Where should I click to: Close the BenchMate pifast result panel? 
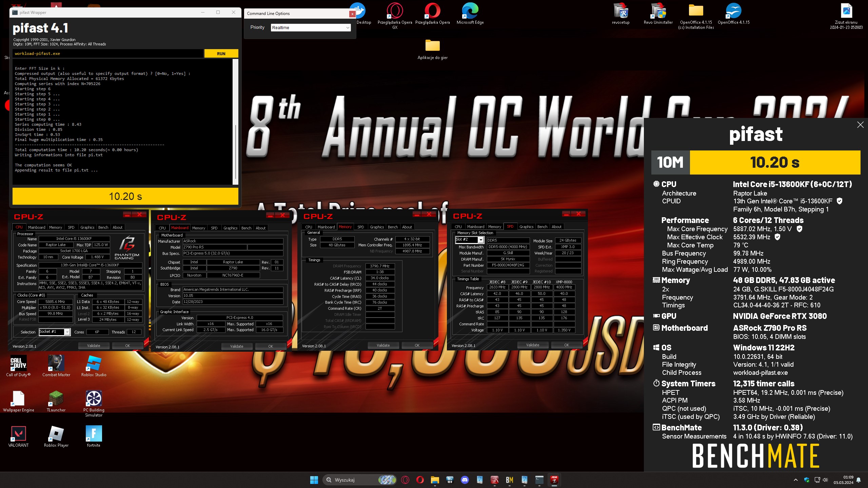pos(860,125)
